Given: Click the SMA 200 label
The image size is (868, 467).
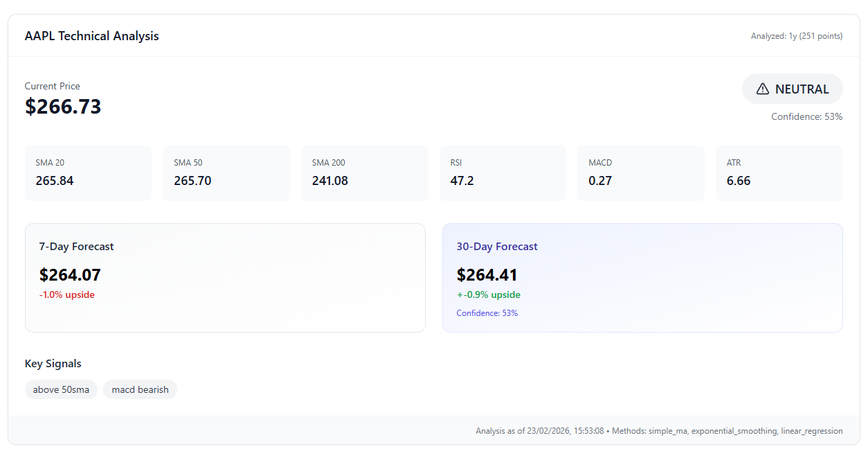Looking at the screenshot, I should tap(329, 163).
